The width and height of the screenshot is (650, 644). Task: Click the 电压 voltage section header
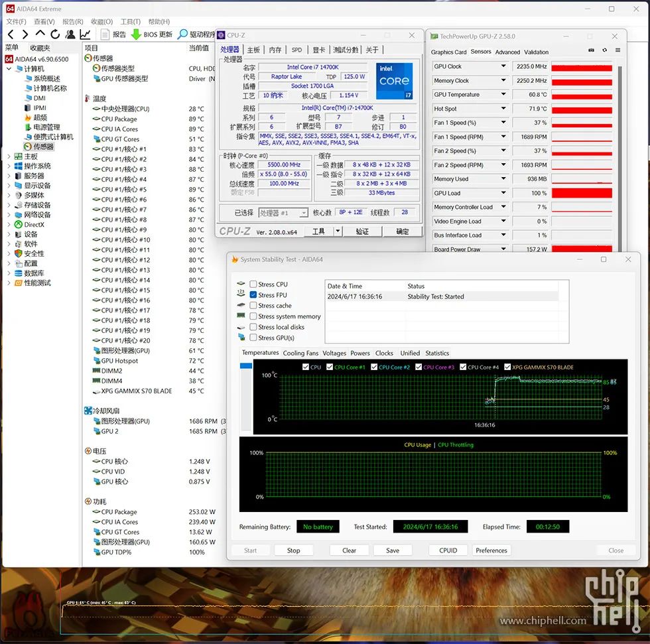96,451
